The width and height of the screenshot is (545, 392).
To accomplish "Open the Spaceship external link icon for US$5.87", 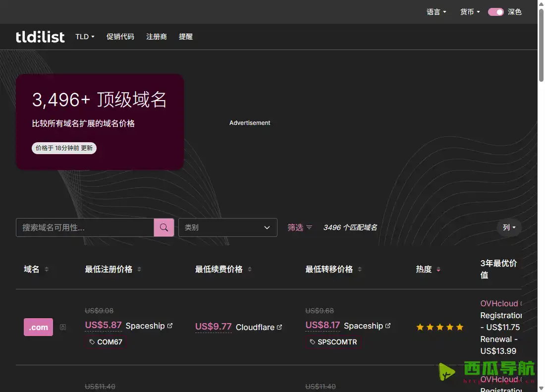I will pyautogui.click(x=170, y=326).
